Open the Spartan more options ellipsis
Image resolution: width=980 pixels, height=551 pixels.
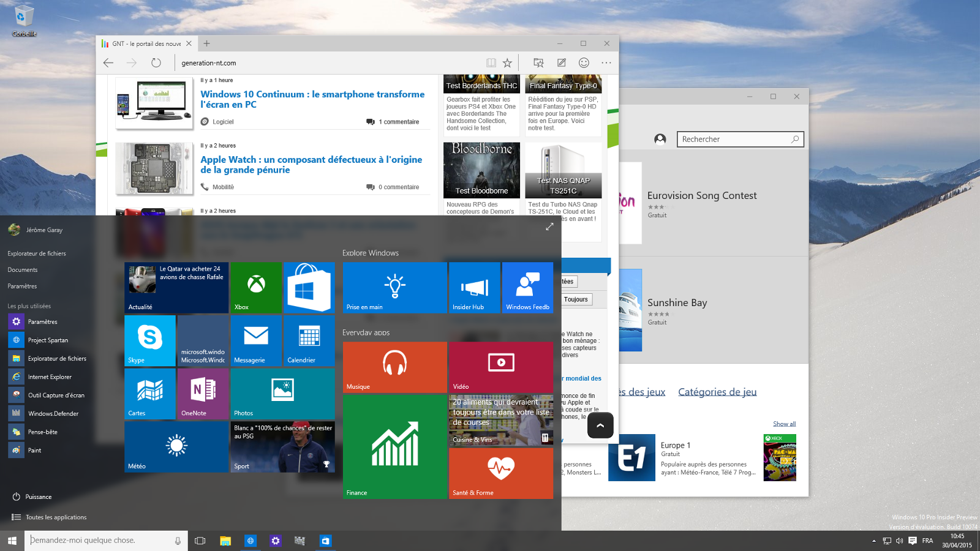pos(606,62)
